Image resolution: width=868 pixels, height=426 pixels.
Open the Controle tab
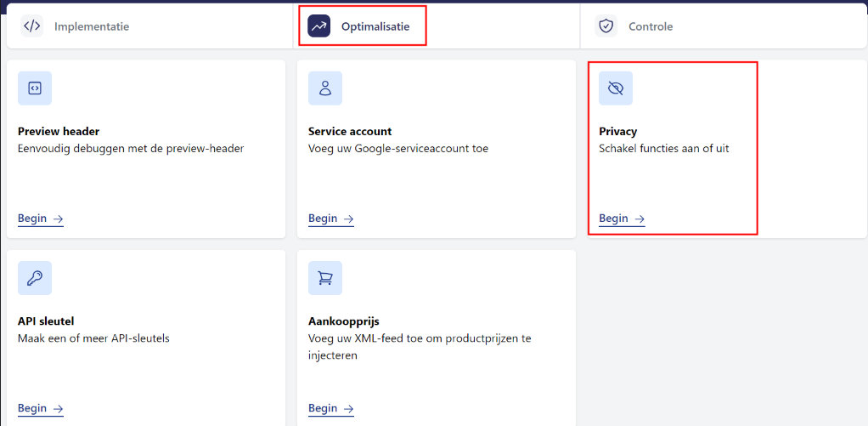[x=650, y=26]
